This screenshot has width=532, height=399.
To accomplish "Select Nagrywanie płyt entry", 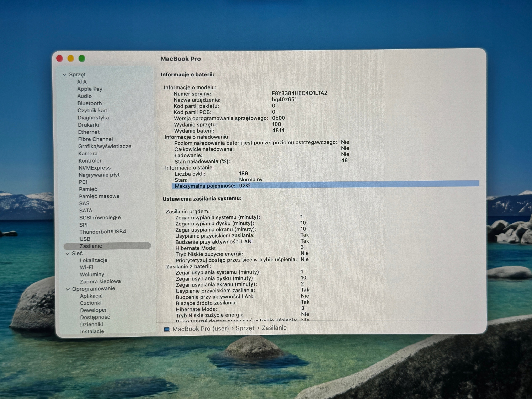I will tap(99, 175).
